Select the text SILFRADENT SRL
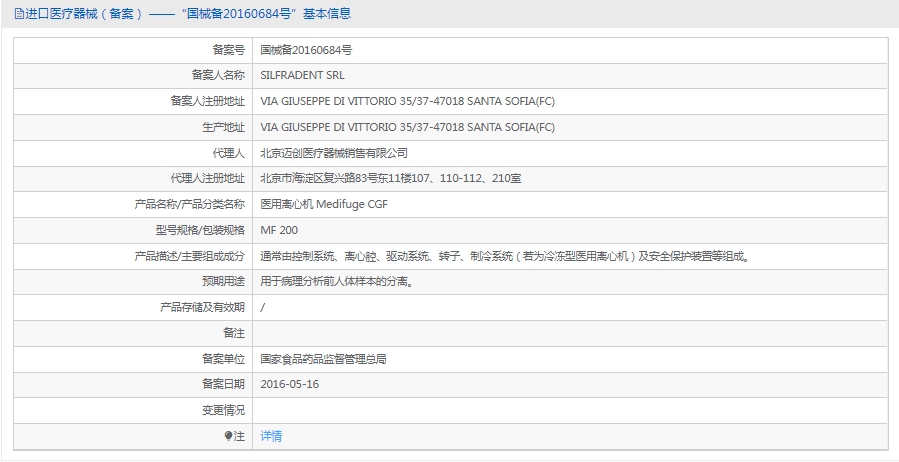The image size is (899, 462). point(302,76)
